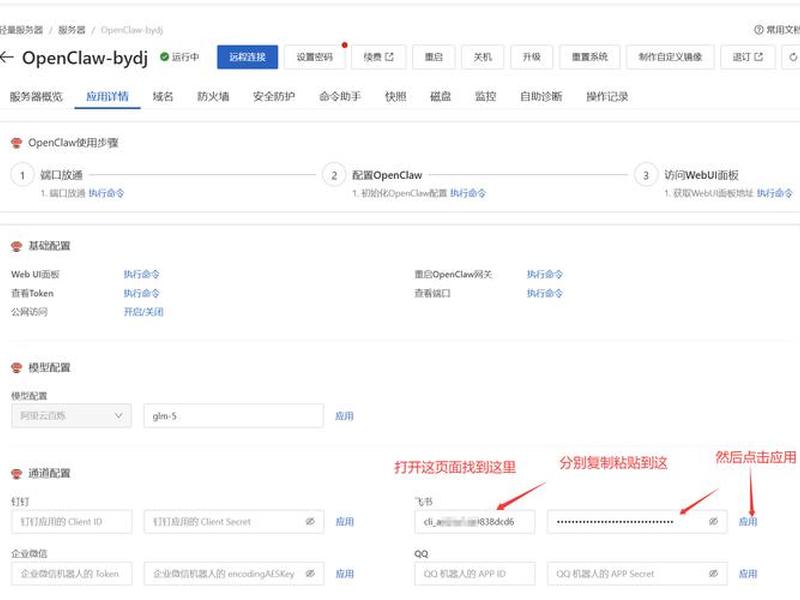This screenshot has height=600, width=800.
Task: Click the 重置系统 button
Action: [590, 57]
